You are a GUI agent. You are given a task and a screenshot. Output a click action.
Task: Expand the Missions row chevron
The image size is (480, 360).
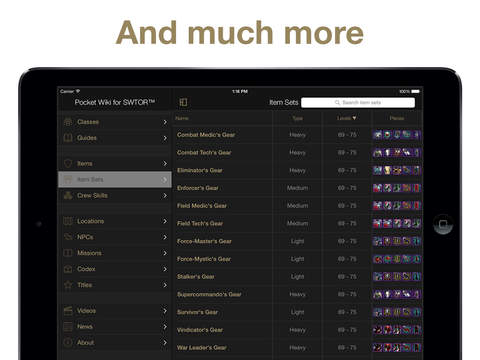pyautogui.click(x=165, y=253)
